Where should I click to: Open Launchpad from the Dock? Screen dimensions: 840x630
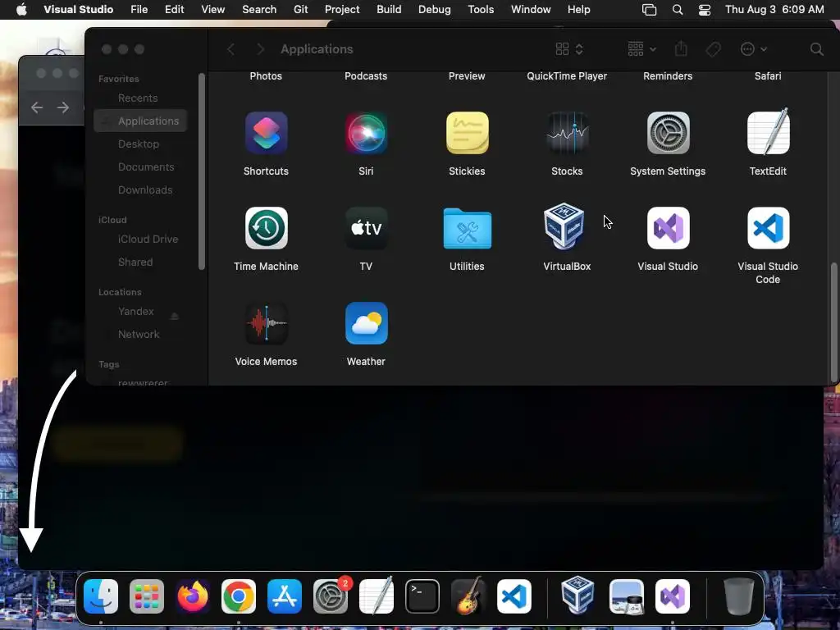147,596
